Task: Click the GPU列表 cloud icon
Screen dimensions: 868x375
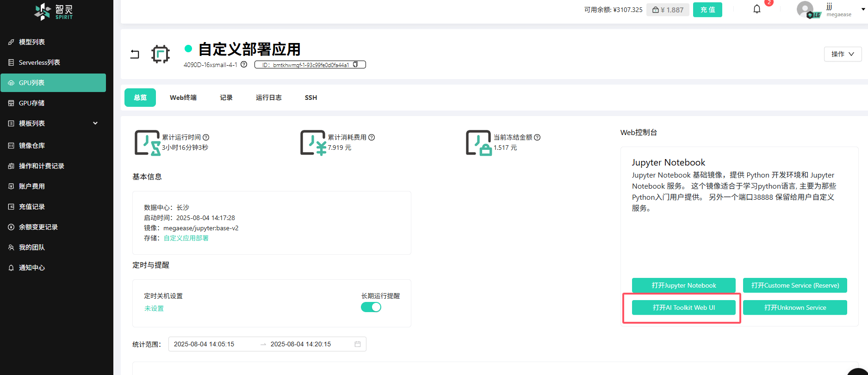Action: [x=11, y=83]
